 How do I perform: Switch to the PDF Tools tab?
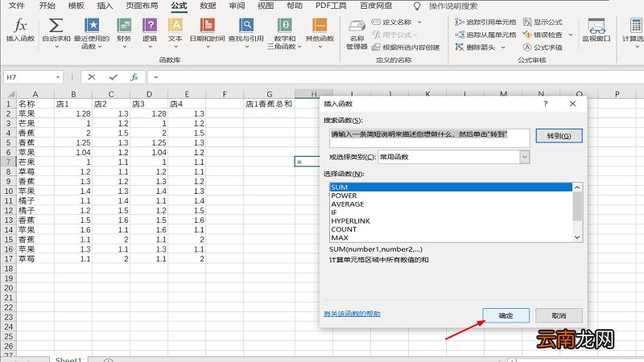point(331,6)
